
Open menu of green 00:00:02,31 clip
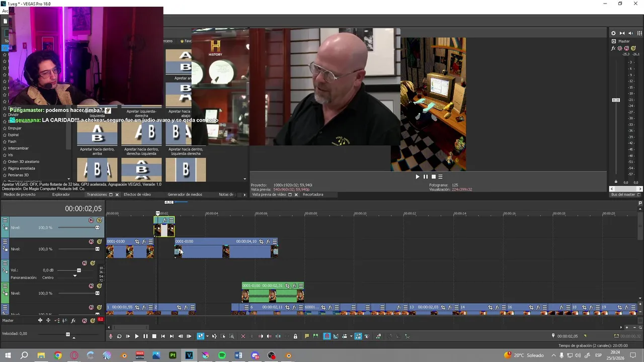click(x=300, y=286)
